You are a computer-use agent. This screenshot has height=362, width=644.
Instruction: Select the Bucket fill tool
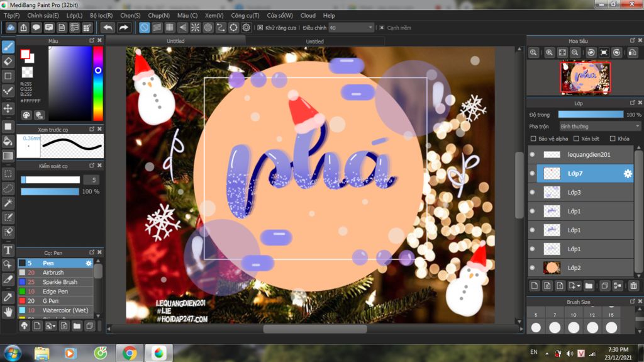coord(8,141)
